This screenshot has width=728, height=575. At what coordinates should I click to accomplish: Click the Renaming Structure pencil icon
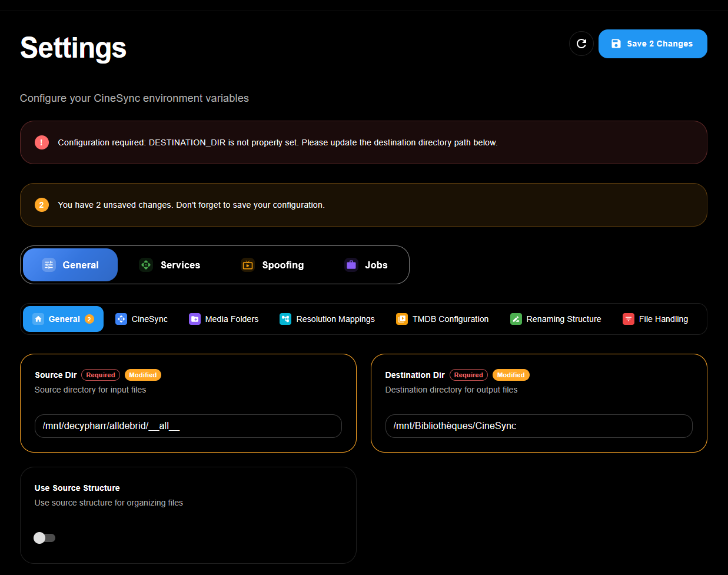[516, 319]
